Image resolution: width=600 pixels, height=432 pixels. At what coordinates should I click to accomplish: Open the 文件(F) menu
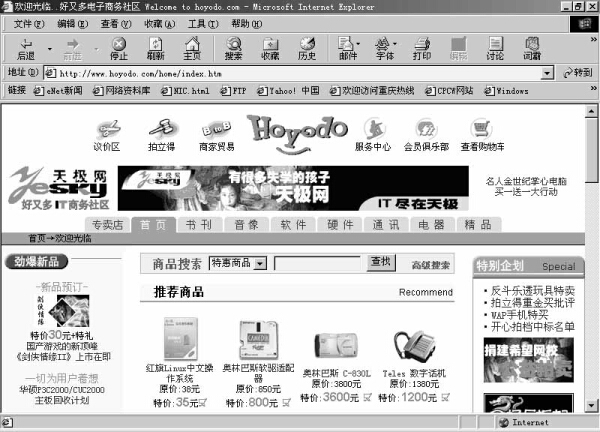(29, 24)
